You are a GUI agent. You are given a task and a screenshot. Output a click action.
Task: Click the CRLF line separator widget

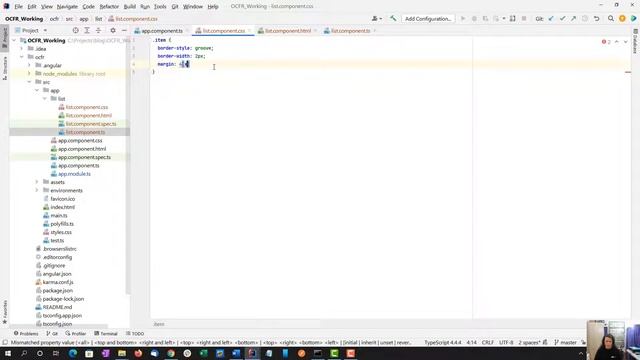487,342
